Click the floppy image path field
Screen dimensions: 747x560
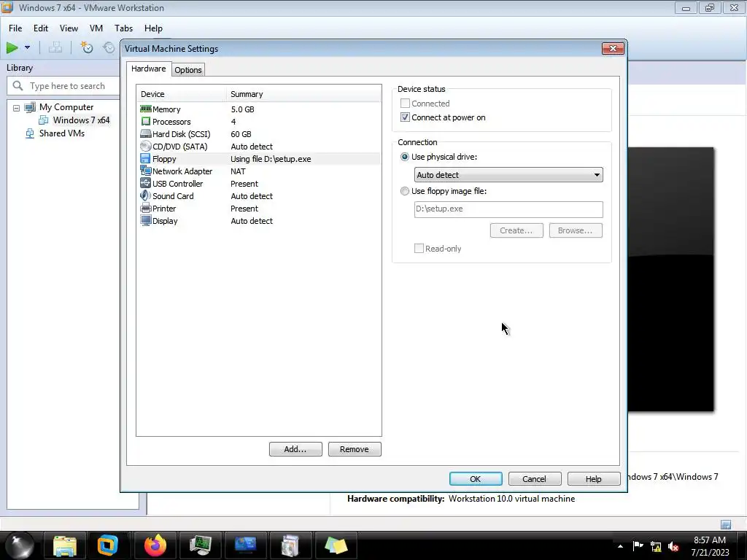click(x=508, y=209)
